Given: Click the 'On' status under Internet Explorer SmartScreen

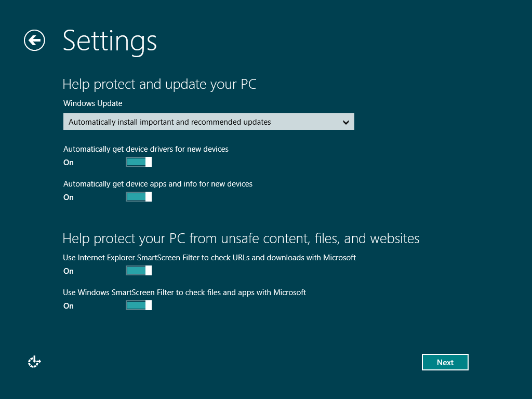Looking at the screenshot, I should [69, 271].
